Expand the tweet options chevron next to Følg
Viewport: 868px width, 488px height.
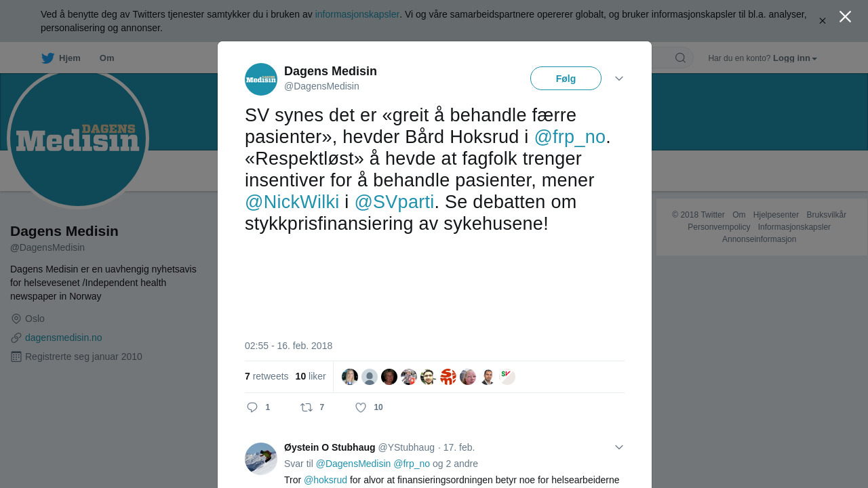tap(619, 79)
